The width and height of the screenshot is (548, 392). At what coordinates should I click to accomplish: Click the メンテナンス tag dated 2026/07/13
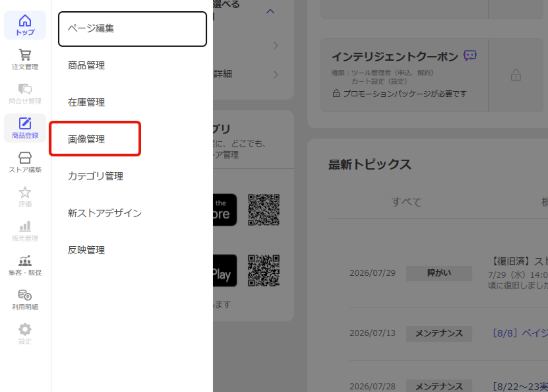[x=439, y=334]
